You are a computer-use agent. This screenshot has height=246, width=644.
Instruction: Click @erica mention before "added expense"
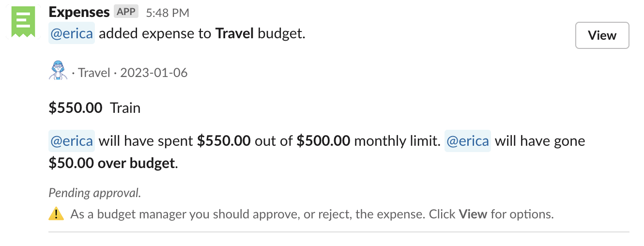72,34
